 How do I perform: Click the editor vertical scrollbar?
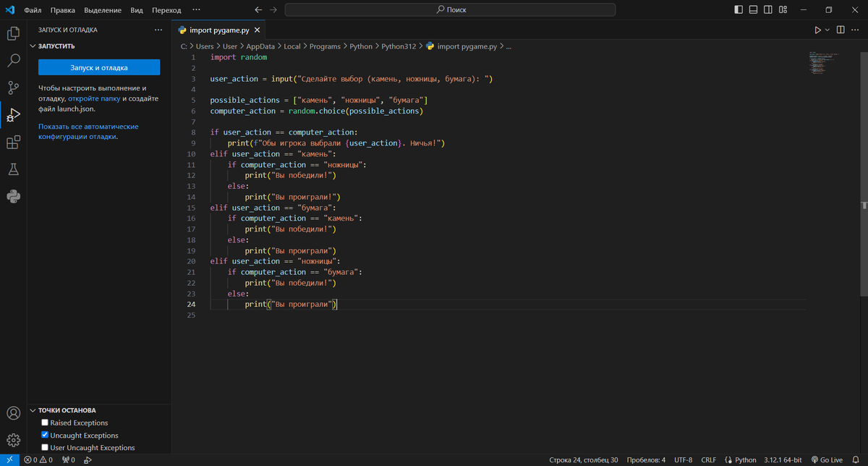(x=864, y=174)
